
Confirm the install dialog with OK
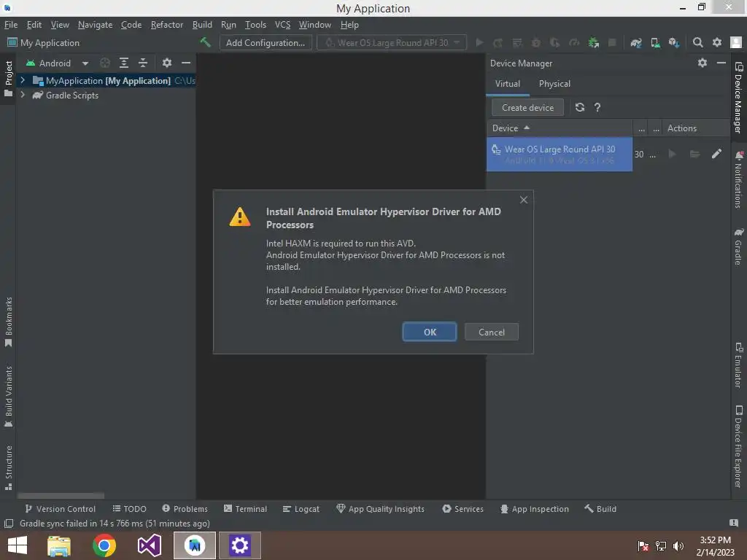(x=430, y=332)
